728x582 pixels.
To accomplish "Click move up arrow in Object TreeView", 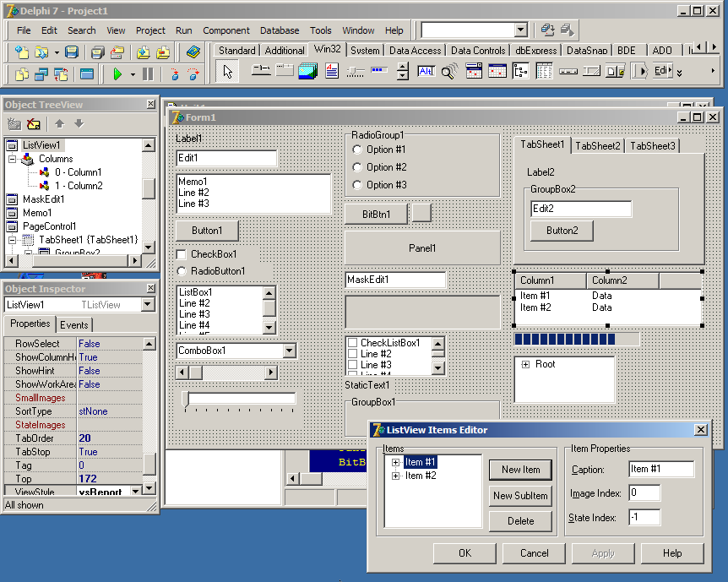I will coord(59,123).
